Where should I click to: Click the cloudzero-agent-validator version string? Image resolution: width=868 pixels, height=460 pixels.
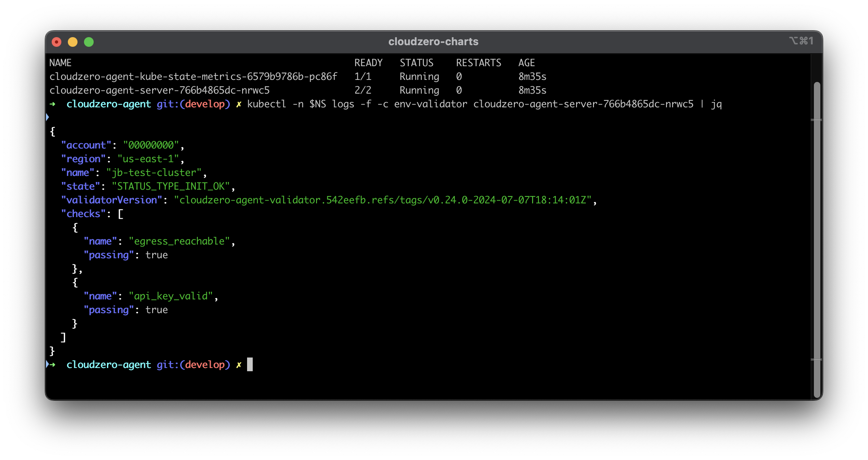pyautogui.click(x=383, y=200)
